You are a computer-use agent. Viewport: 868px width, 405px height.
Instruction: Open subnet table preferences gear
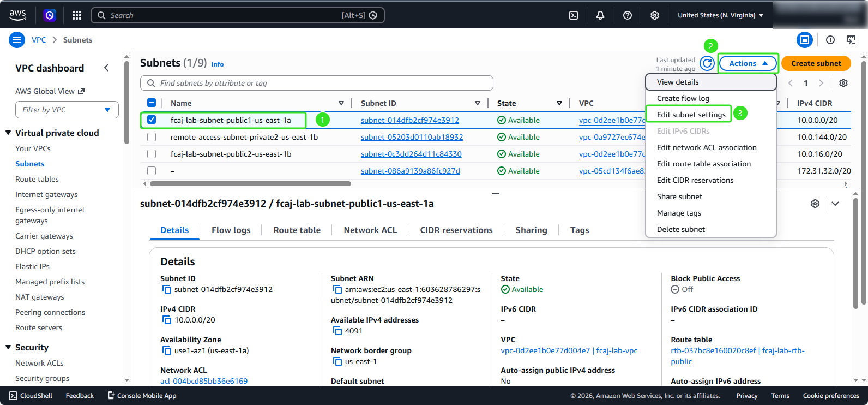(843, 83)
